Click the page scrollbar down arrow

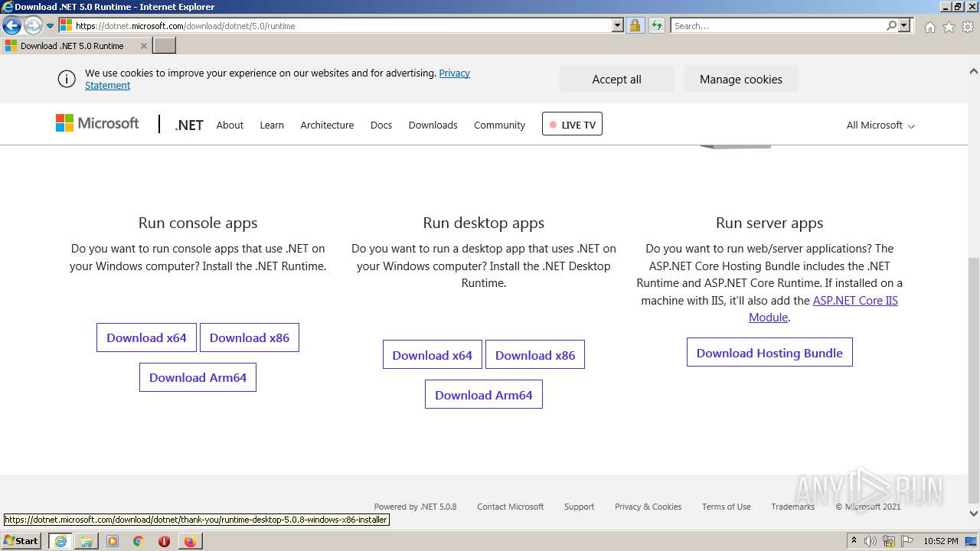point(974,514)
